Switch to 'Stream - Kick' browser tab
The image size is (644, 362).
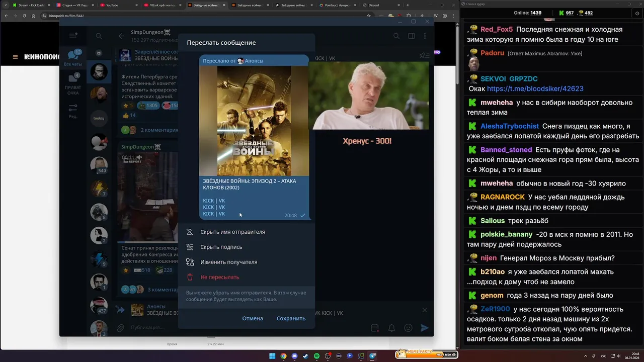tap(31, 5)
